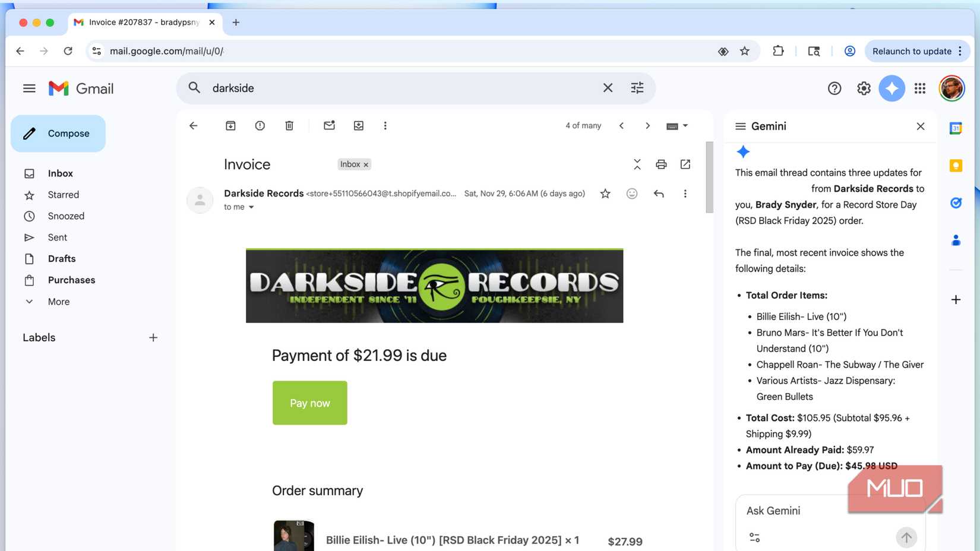Open more message options menu

click(685, 194)
